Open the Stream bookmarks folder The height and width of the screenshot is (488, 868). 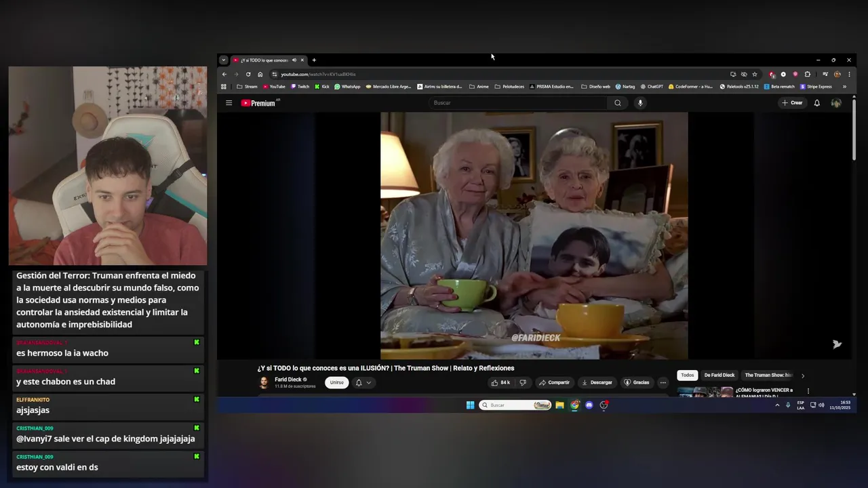[247, 87]
